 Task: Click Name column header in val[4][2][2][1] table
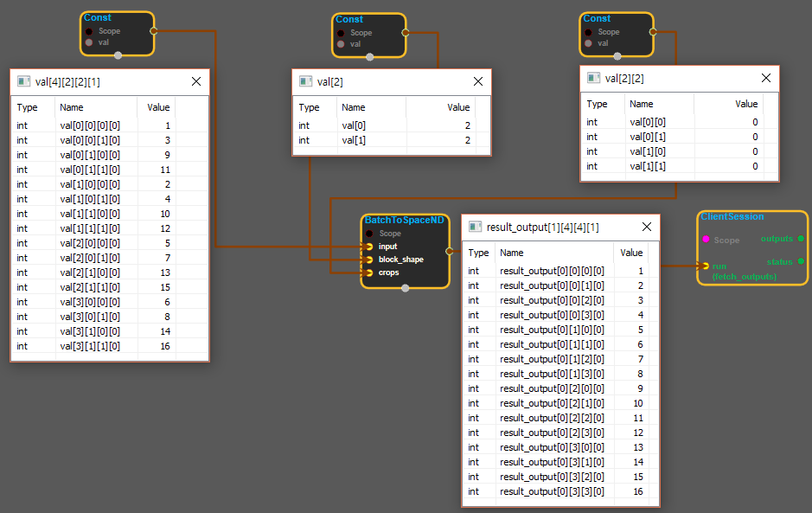coord(72,107)
